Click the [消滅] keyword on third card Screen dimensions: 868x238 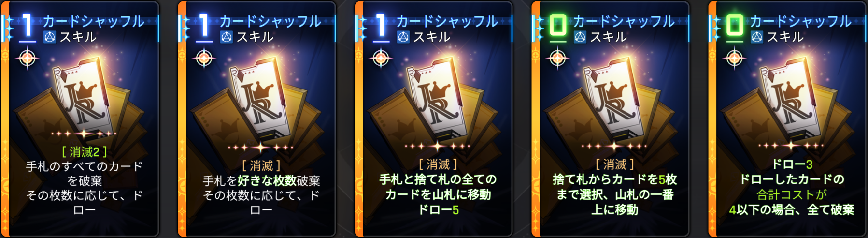click(438, 164)
